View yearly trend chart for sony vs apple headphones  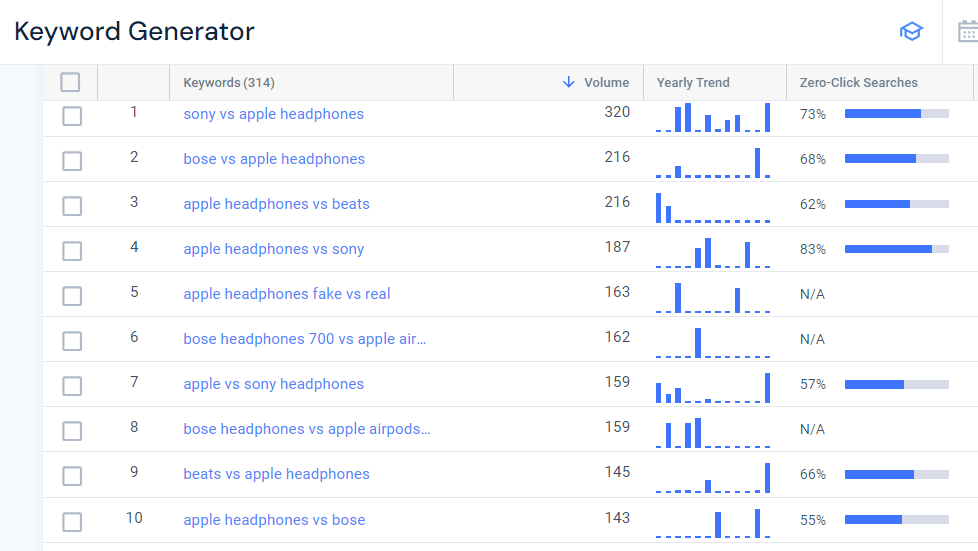click(713, 117)
